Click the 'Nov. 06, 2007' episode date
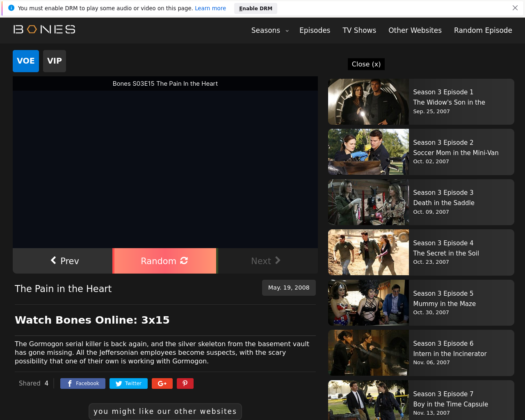 [431, 363]
